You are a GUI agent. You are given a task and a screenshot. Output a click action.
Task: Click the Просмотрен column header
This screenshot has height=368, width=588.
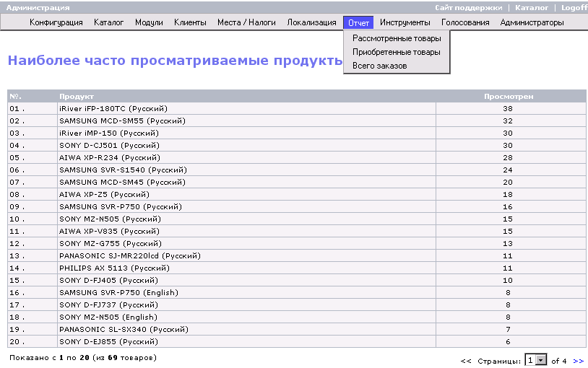tap(509, 96)
